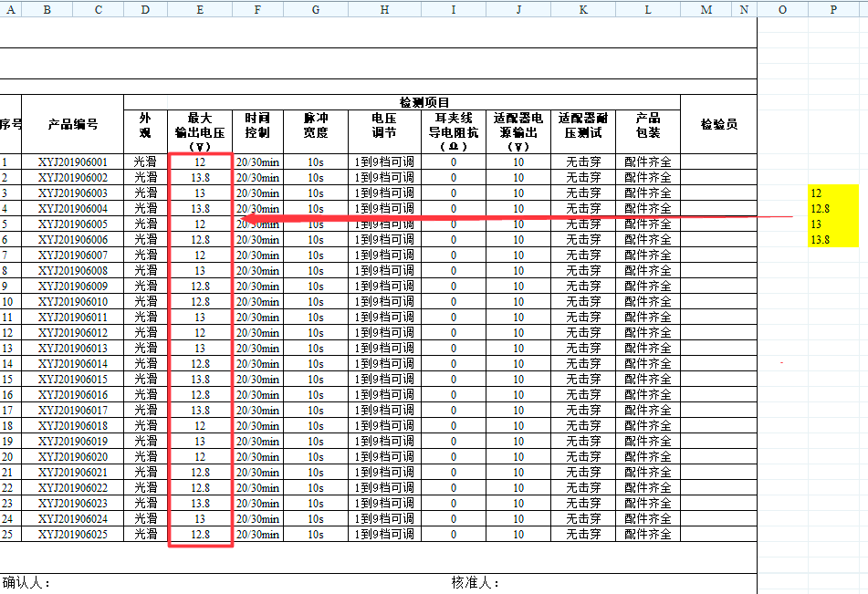Select product number XYJ201906002 cell
The width and height of the screenshot is (868, 594).
coord(72,178)
